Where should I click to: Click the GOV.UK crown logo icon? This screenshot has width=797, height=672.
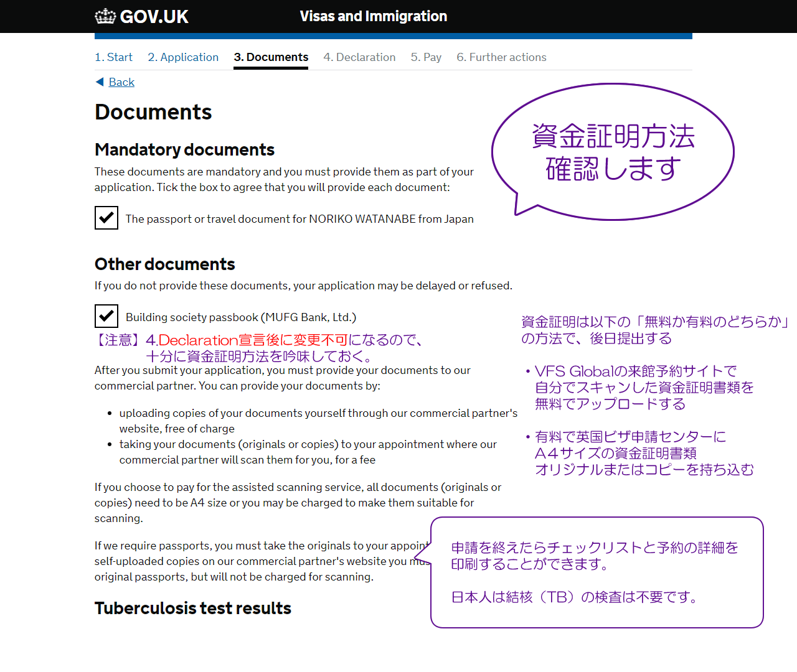point(105,16)
